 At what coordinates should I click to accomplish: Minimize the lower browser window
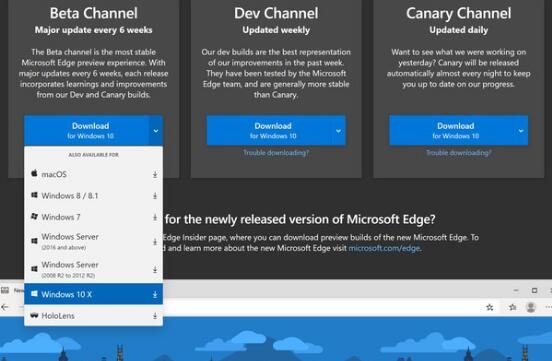pos(516,291)
